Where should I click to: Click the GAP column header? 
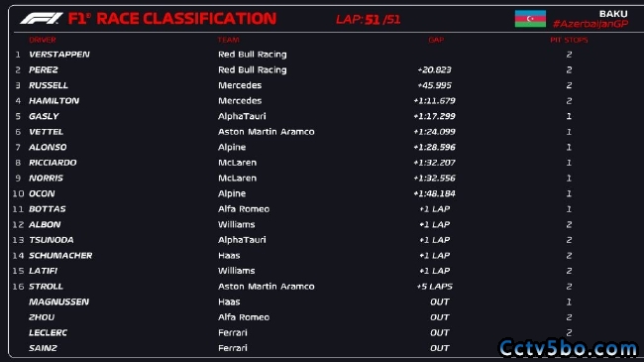pyautogui.click(x=436, y=40)
